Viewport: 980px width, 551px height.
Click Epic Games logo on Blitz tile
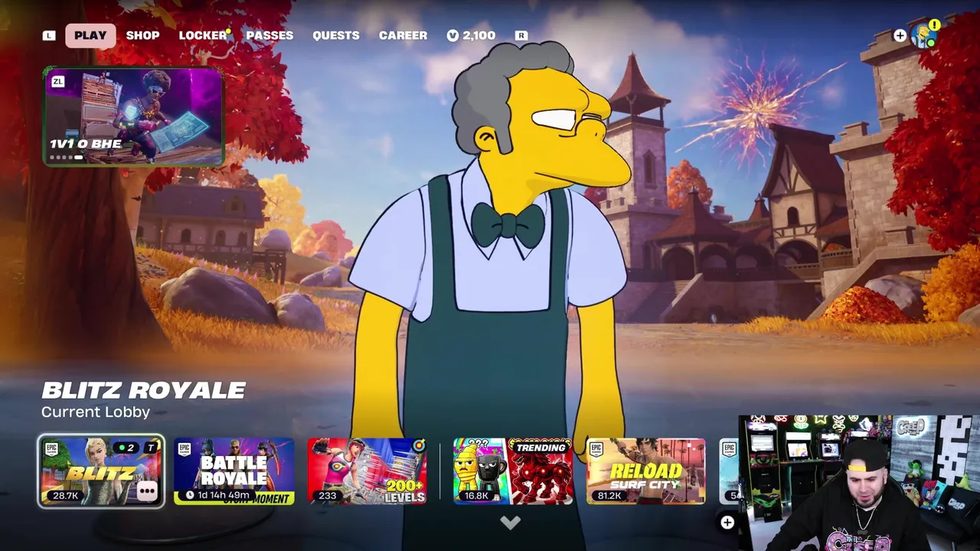click(x=51, y=450)
